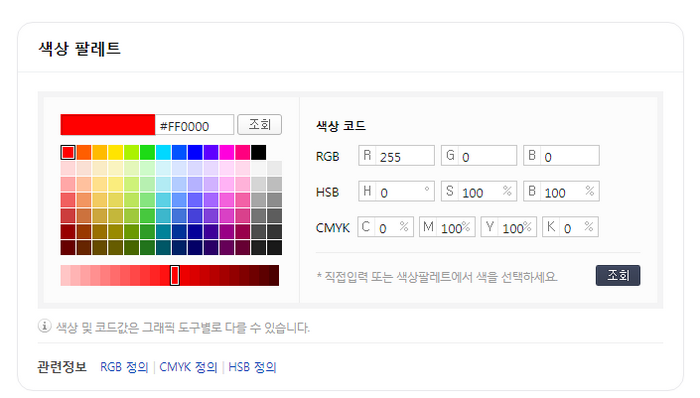This screenshot has width=700, height=398.
Task: Click the CMYK row label
Action: click(333, 228)
